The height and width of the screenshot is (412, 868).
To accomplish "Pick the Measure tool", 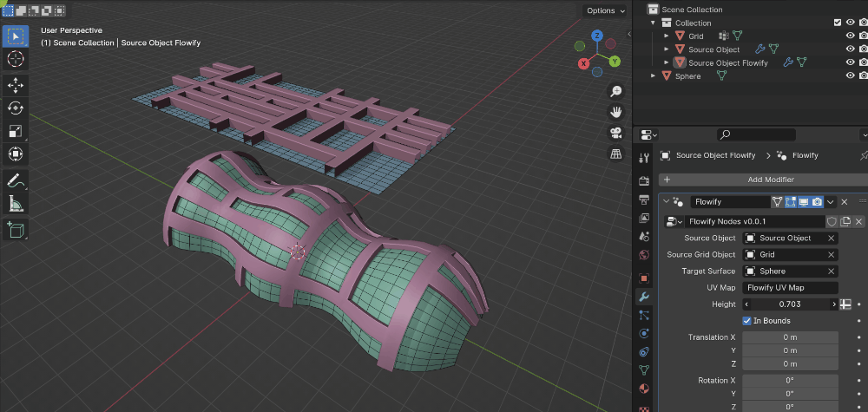I will [x=16, y=203].
